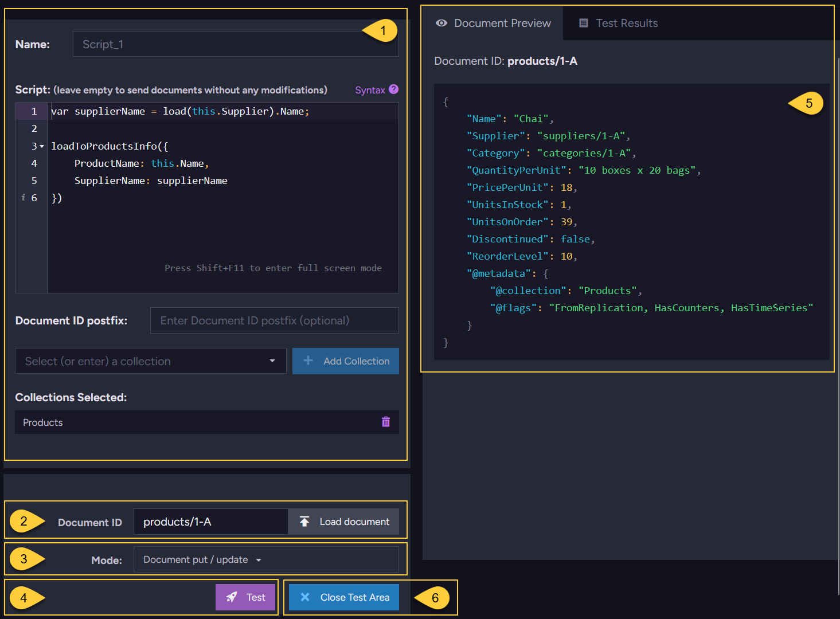
Task: Switch to the Document Preview tab
Action: pyautogui.click(x=493, y=23)
